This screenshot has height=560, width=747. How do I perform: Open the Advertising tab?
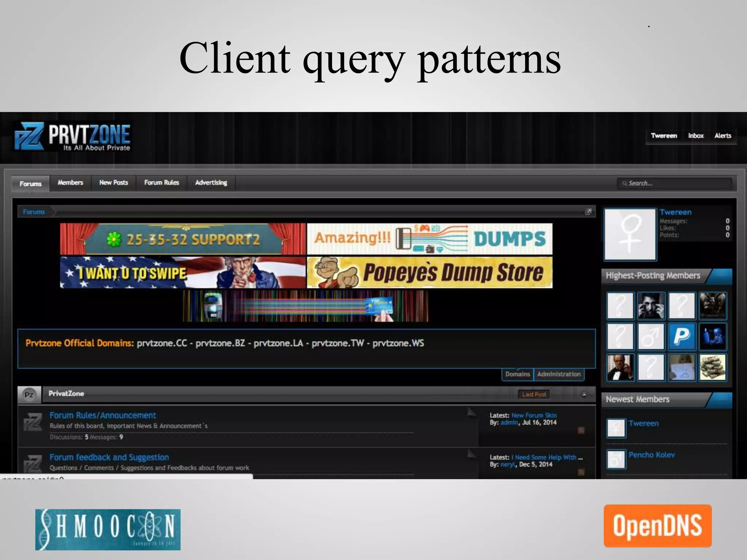[x=211, y=182]
